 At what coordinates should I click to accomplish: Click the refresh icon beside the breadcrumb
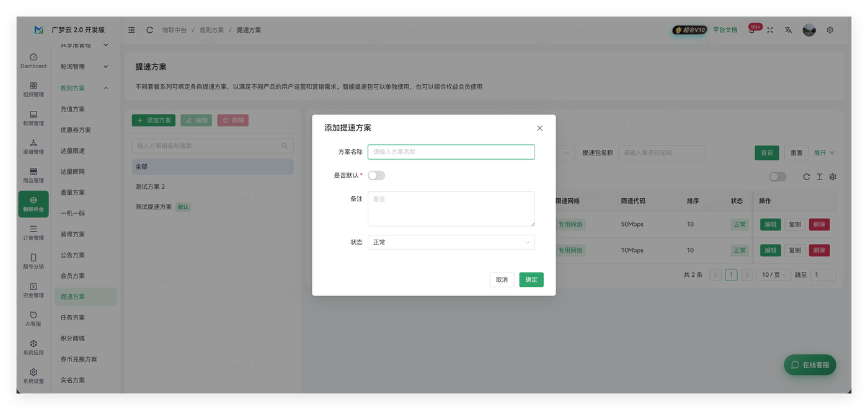pos(149,30)
